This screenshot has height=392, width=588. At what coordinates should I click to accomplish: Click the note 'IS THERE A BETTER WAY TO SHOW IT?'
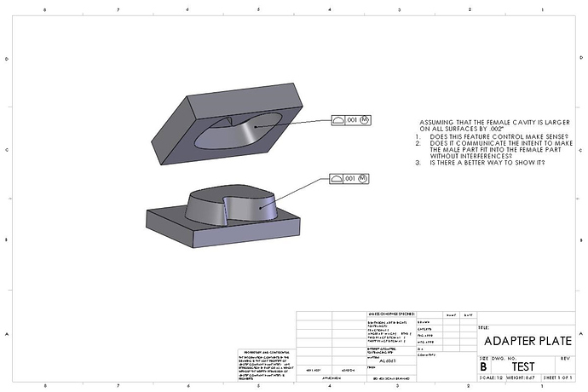(487, 163)
